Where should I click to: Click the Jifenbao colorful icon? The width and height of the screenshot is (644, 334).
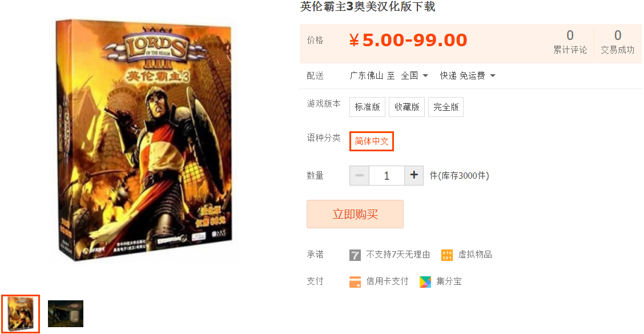pos(425,282)
